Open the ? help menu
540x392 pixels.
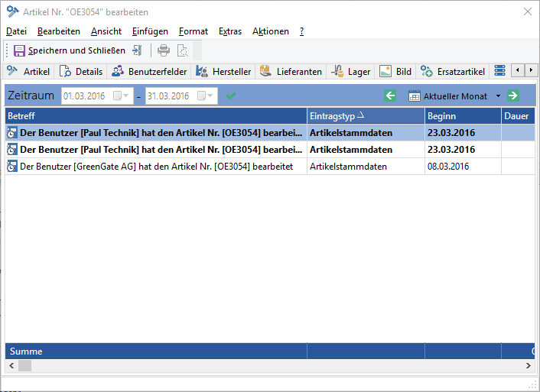301,31
